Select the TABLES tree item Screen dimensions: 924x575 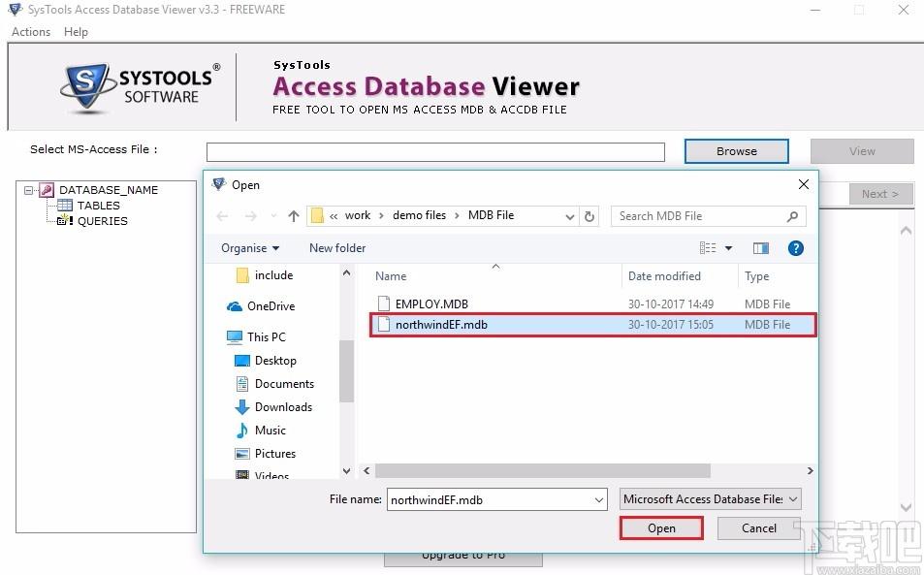(x=98, y=205)
